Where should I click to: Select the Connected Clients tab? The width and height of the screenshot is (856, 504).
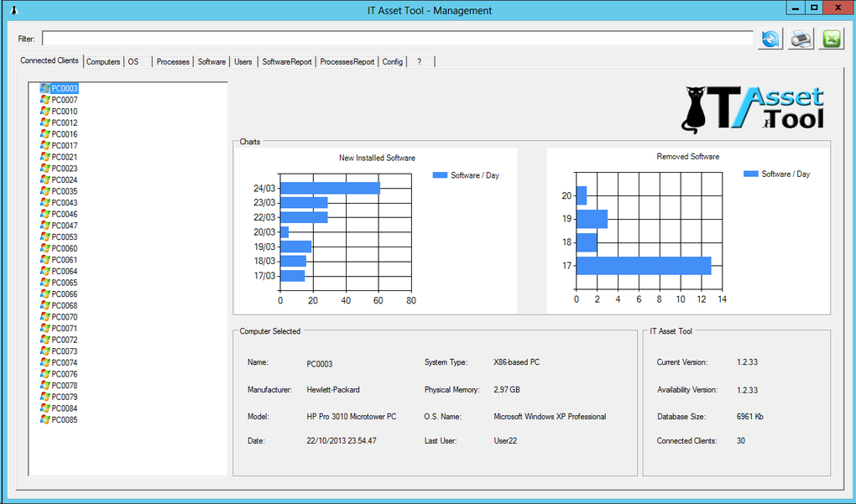pyautogui.click(x=50, y=60)
